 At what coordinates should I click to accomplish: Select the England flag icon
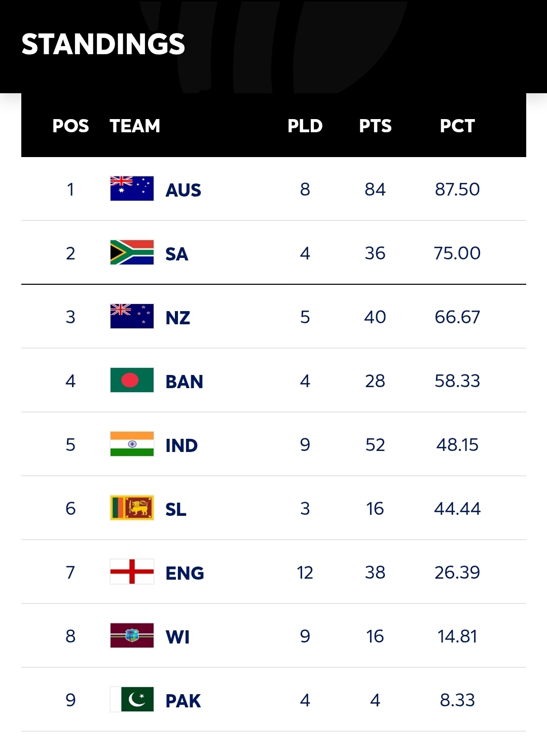pyautogui.click(x=132, y=572)
